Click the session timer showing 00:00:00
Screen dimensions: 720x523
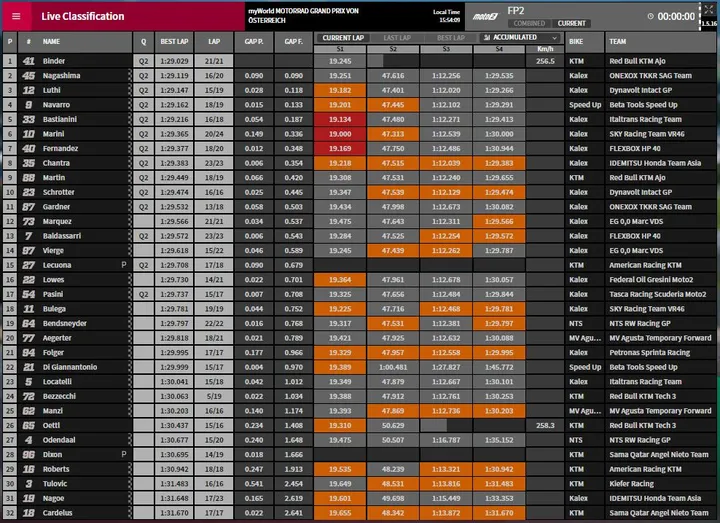(x=676, y=17)
